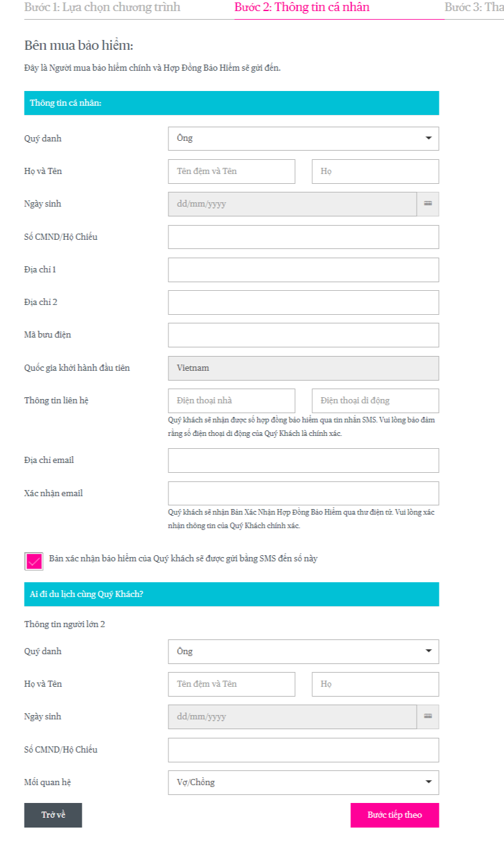Focus policyholder Tên đệm và Tên field
The height and width of the screenshot is (854, 504).
click(232, 172)
